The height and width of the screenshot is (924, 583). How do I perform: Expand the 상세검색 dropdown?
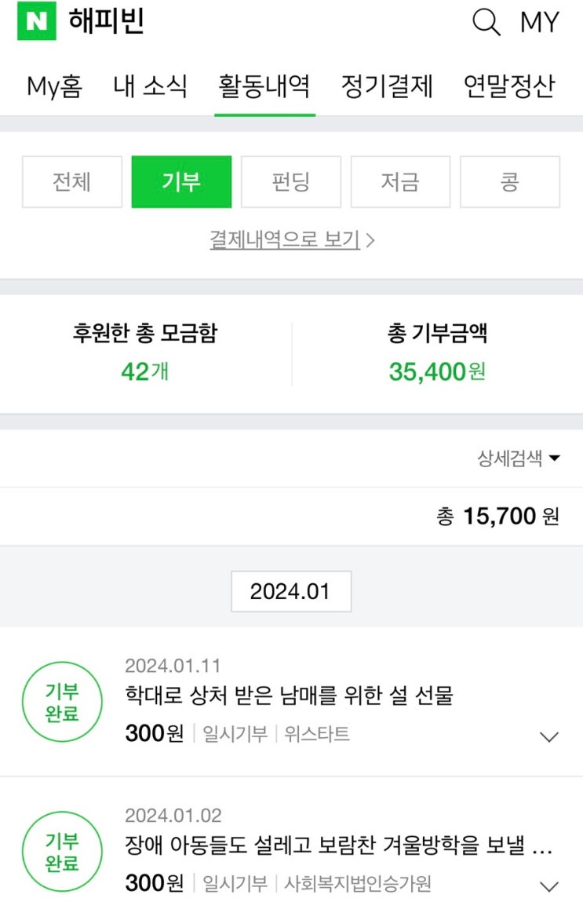click(x=519, y=458)
